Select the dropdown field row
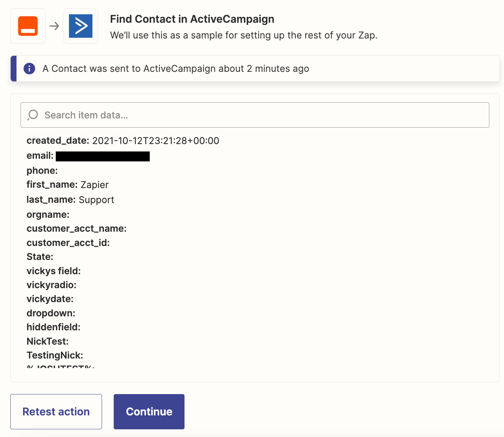The width and height of the screenshot is (504, 437). tap(51, 313)
